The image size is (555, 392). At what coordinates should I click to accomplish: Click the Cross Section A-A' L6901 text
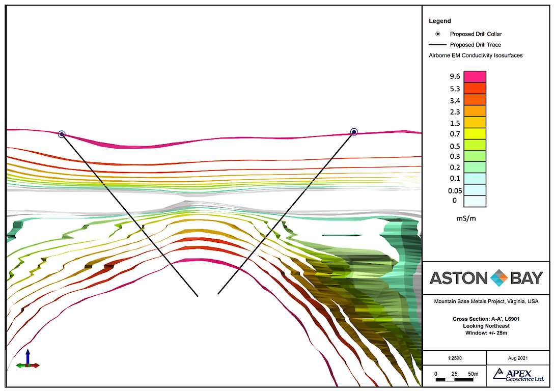click(486, 319)
